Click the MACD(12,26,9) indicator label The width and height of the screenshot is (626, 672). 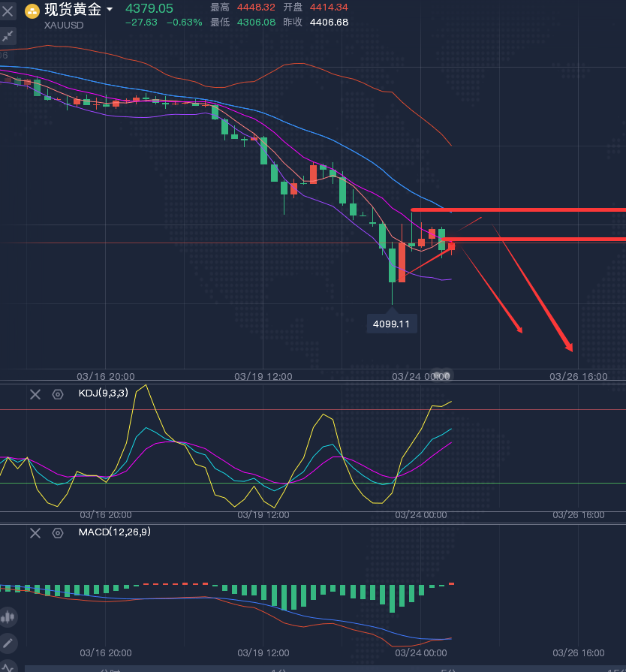coord(113,532)
